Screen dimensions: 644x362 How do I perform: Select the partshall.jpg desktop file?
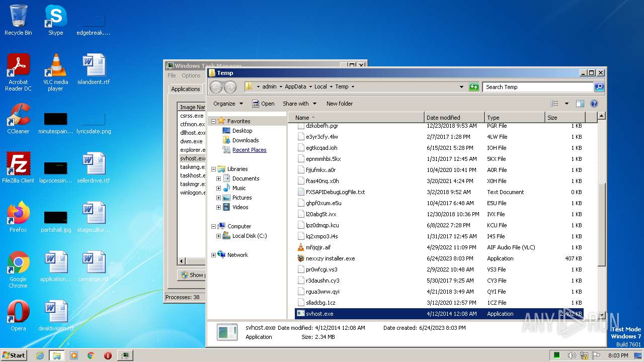(56, 221)
